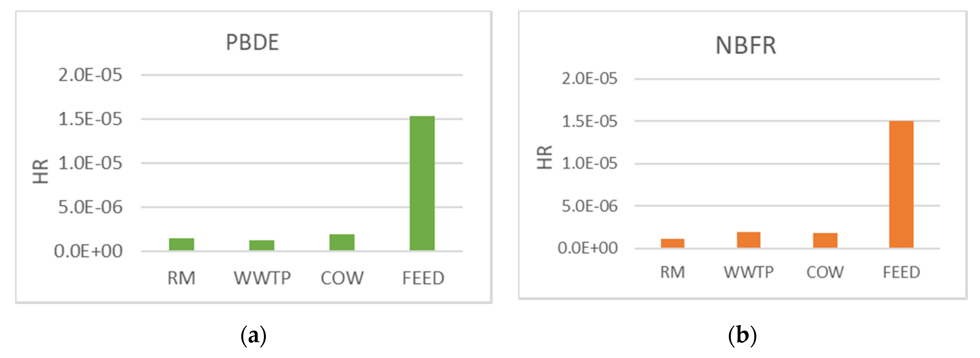Screen dimensions: 980x358
Task: Select the FEED category label under PBDE chart
Action: [x=423, y=278]
